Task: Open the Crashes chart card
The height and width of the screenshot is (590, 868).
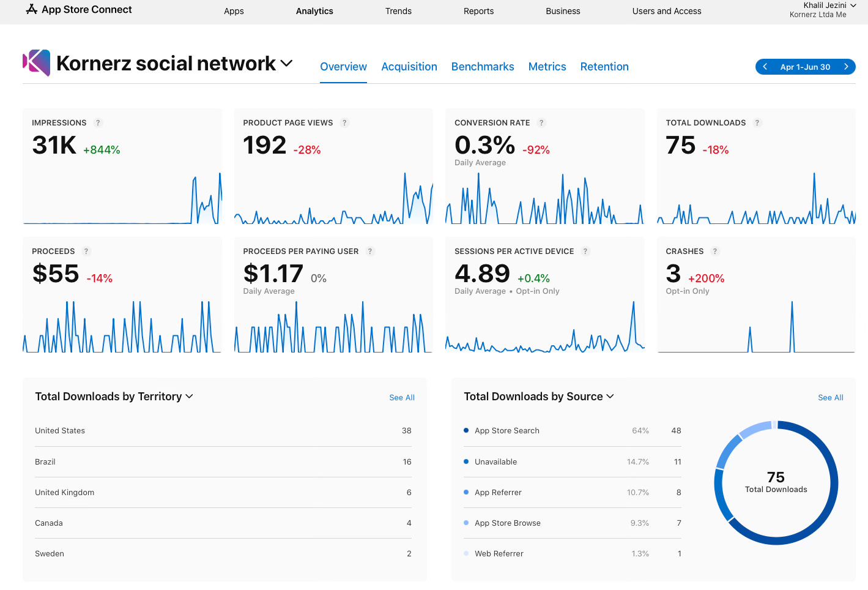Action: [756, 296]
